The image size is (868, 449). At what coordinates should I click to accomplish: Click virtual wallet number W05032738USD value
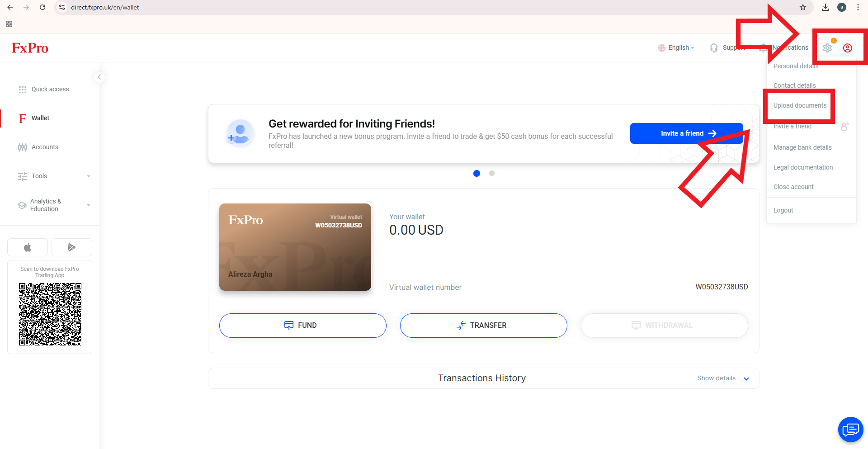[x=722, y=287]
